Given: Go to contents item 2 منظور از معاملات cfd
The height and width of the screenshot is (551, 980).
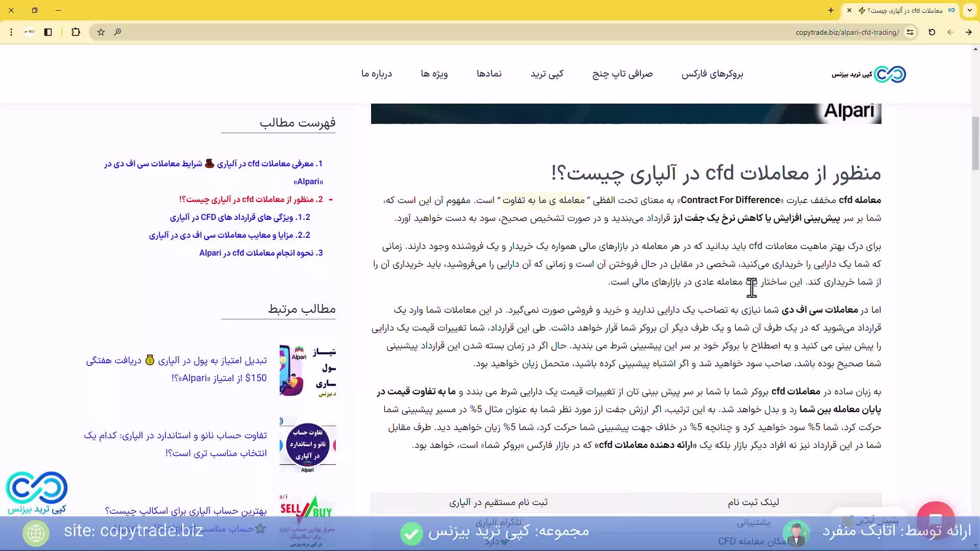Looking at the screenshot, I should click(251, 199).
